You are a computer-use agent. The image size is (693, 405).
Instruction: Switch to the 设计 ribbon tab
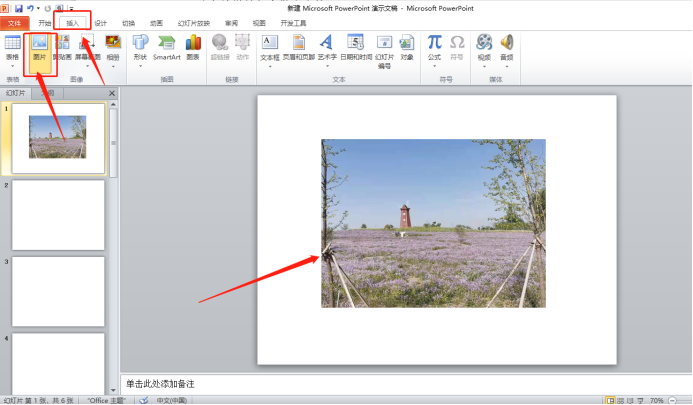point(100,22)
